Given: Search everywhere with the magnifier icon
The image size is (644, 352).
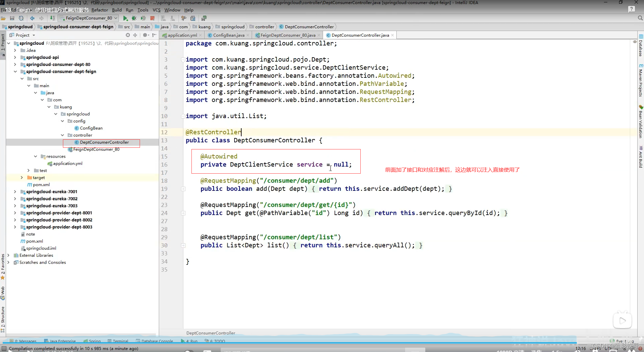Looking at the screenshot, I should [x=640, y=18].
